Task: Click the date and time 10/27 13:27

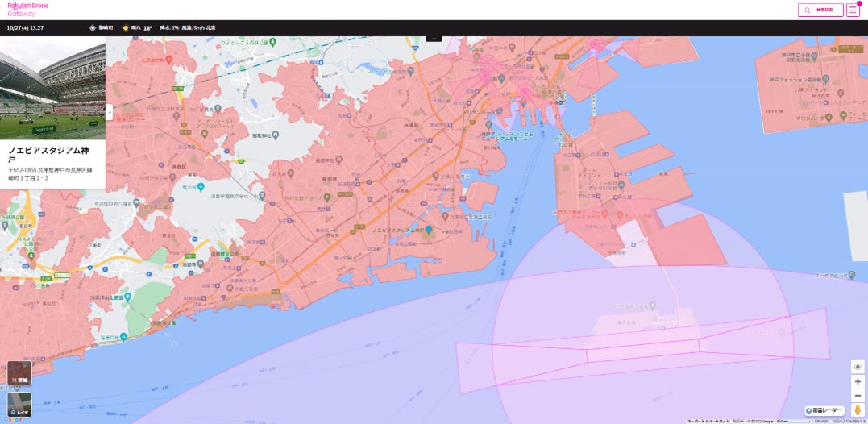Action: [26, 27]
